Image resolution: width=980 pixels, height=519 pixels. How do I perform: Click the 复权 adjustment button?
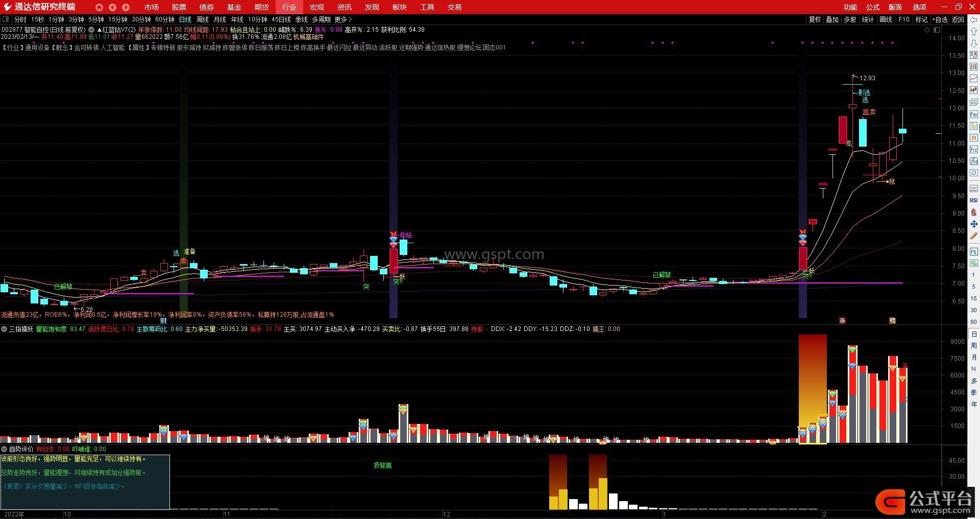click(x=815, y=19)
